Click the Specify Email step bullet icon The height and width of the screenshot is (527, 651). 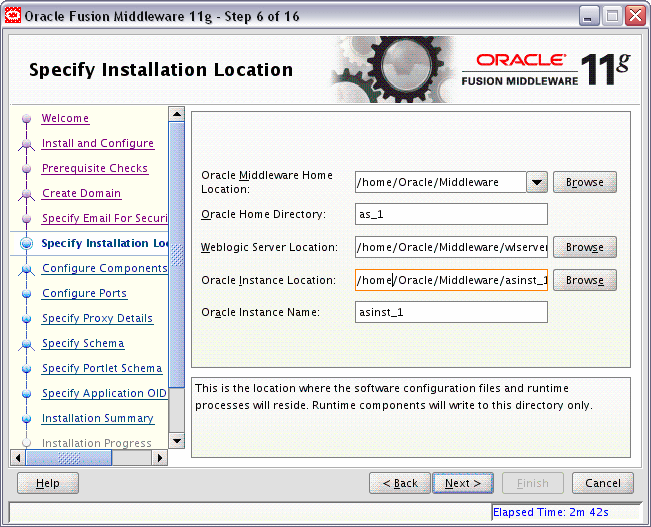click(27, 218)
